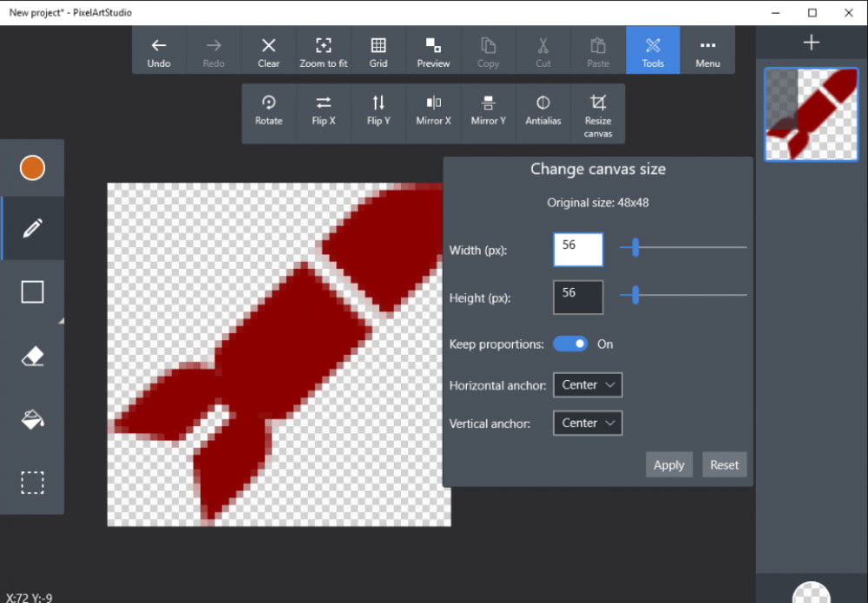This screenshot has height=603, width=868.
Task: Click the Reset button
Action: click(x=724, y=465)
